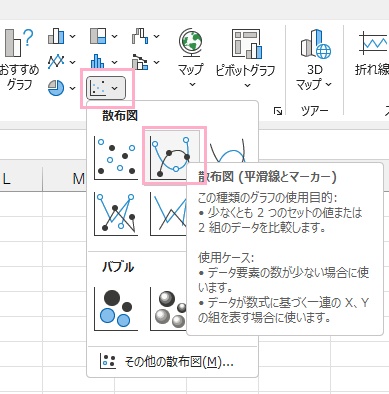Open the charts group dialog launcher
The width and height of the screenshot is (389, 394).
point(278,111)
